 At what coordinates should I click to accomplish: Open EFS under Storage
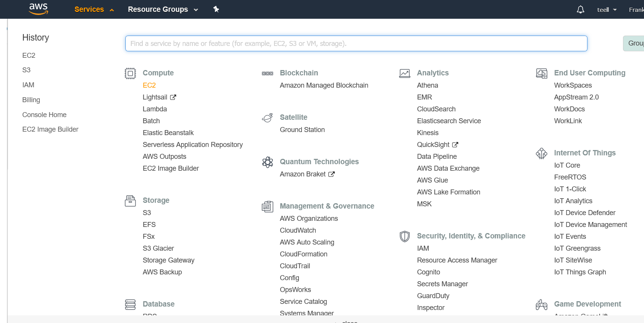coord(149,225)
